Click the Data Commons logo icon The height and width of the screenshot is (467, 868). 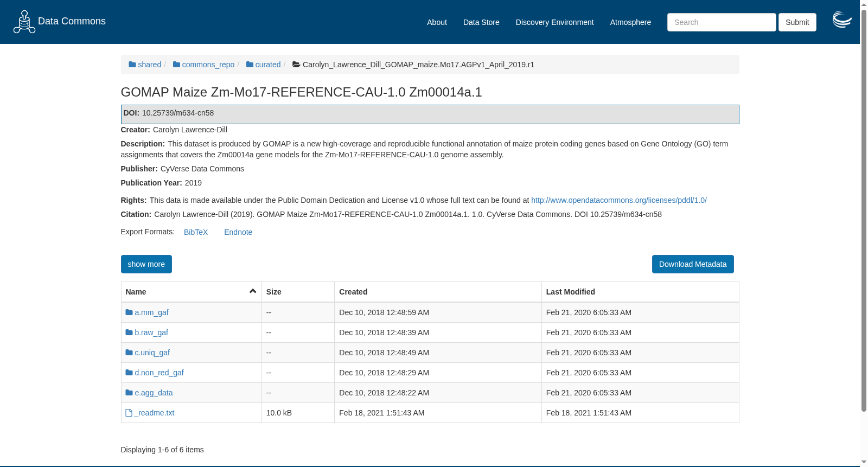point(24,22)
